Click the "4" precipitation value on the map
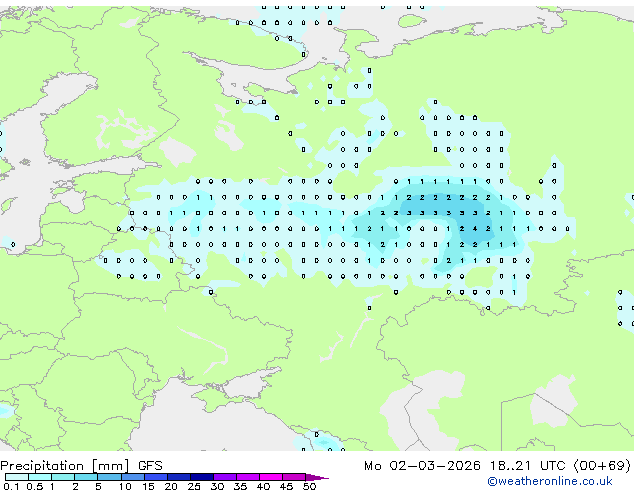Screen dimensions: 634x490 click(x=475, y=229)
